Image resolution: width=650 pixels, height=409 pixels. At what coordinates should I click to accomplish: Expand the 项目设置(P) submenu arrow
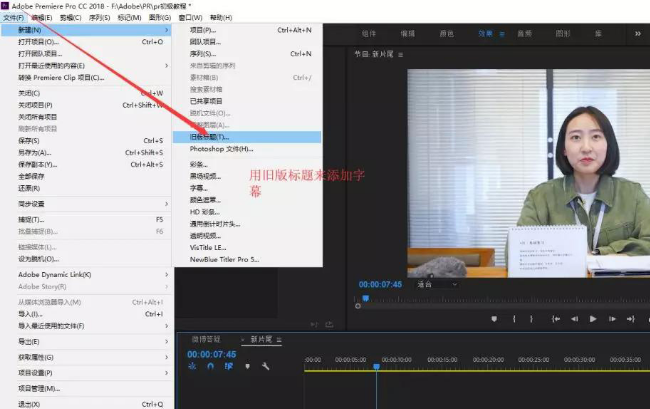point(166,373)
